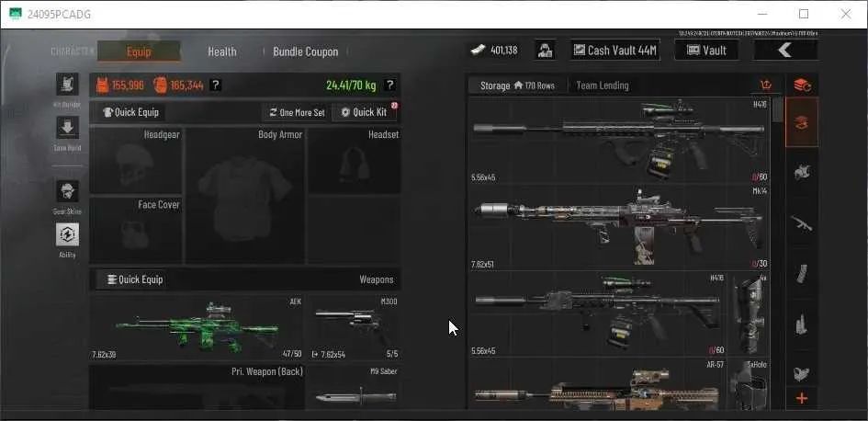Open the Kit Builder icon
Image resolution: width=868 pixels, height=421 pixels.
[67, 85]
